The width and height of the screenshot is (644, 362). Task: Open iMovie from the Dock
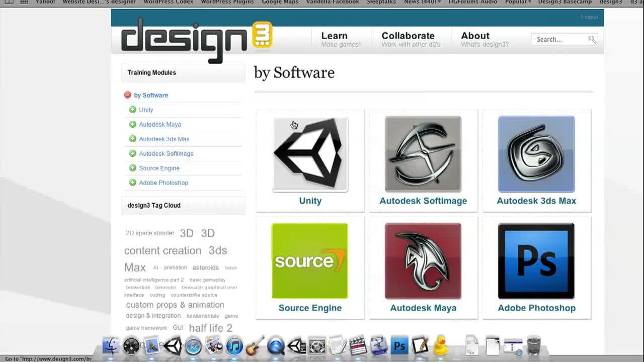[x=357, y=346]
